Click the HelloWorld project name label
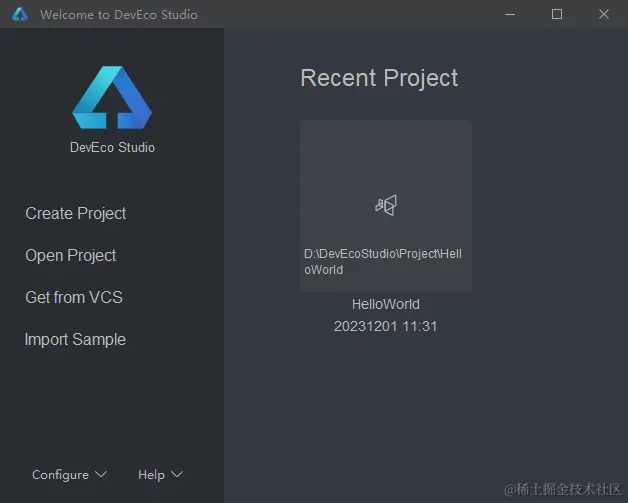Screen dimensions: 628x503 tap(386, 304)
